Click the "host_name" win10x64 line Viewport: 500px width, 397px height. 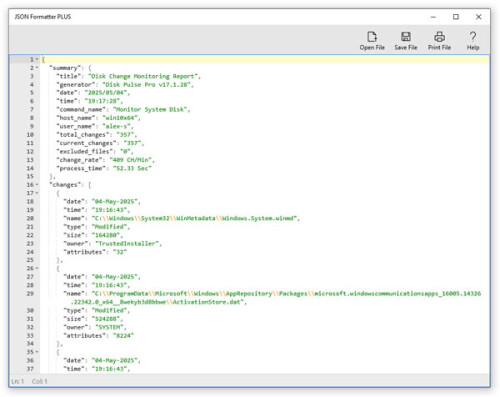pyautogui.click(x=98, y=118)
